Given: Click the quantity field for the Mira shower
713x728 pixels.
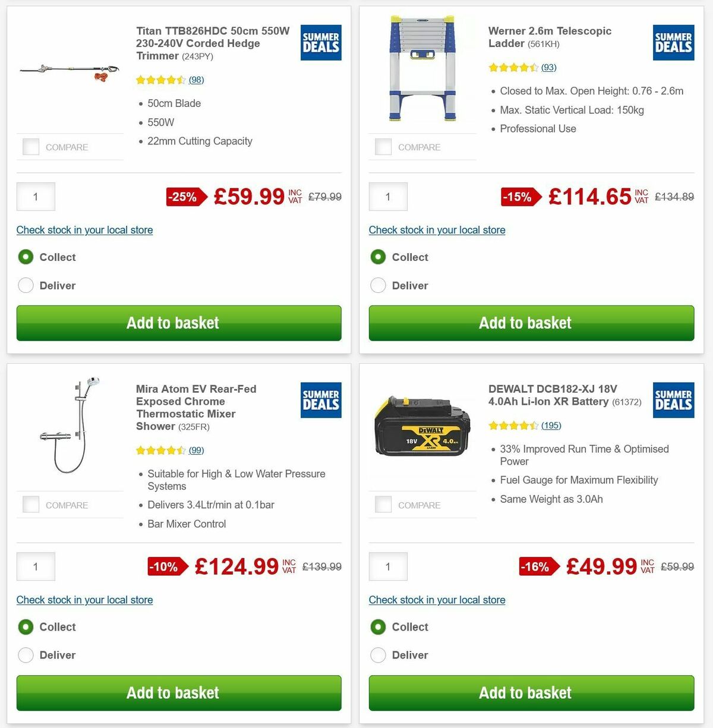Looking at the screenshot, I should tap(36, 566).
